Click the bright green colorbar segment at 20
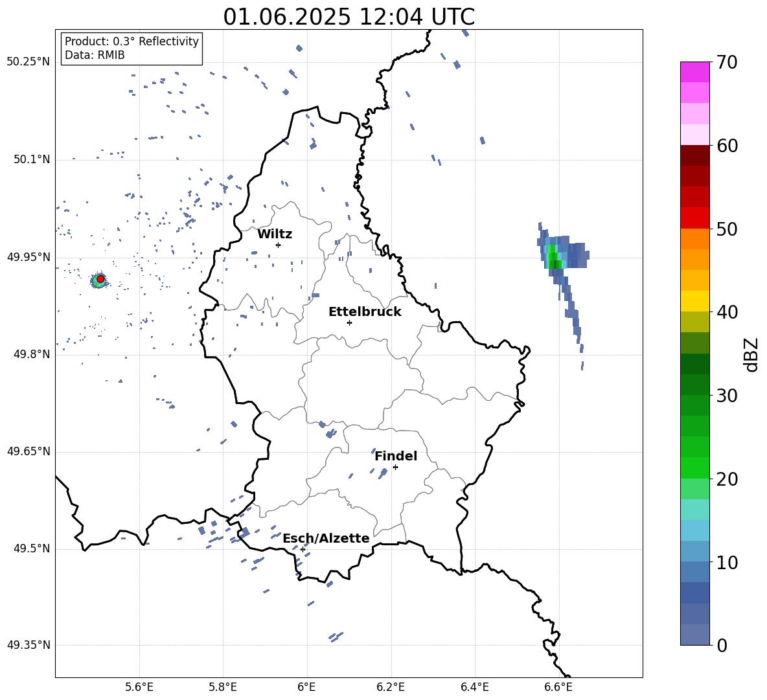This screenshot has height=700, width=767. (x=694, y=468)
